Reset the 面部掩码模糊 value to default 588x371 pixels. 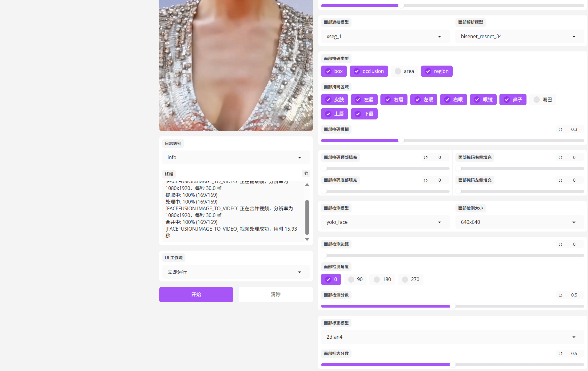coord(560,130)
